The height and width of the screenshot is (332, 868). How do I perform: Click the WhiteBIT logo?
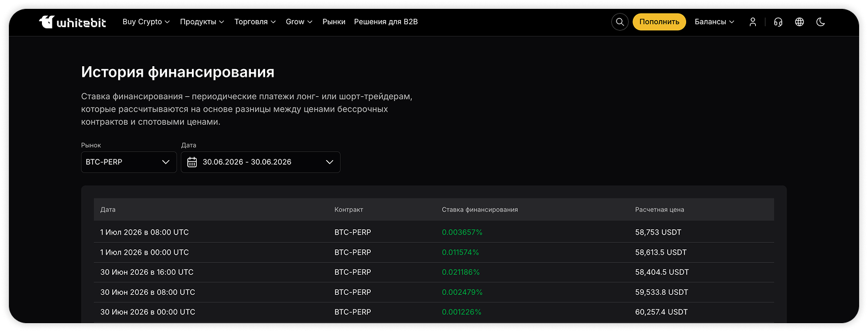pos(73,22)
